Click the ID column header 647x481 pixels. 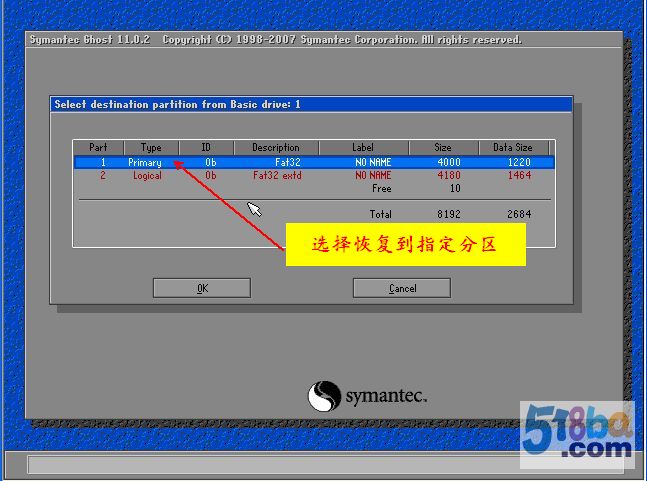click(206, 147)
